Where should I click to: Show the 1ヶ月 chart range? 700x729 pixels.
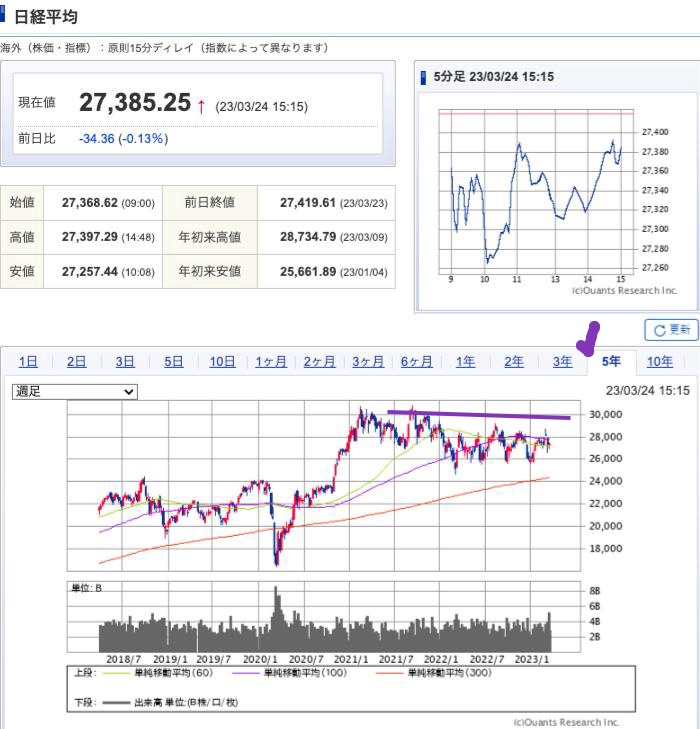271,361
